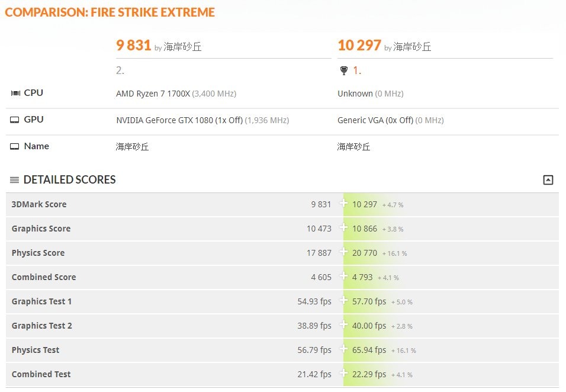Collapse the Detailed Scores section
This screenshot has width=566, height=392.
[x=548, y=180]
